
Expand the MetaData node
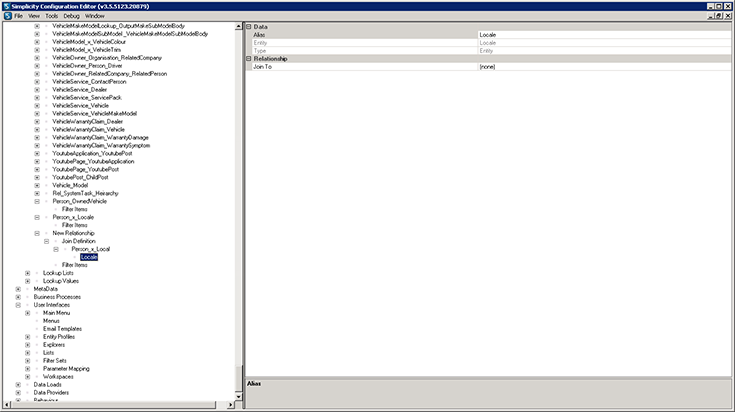coord(18,289)
